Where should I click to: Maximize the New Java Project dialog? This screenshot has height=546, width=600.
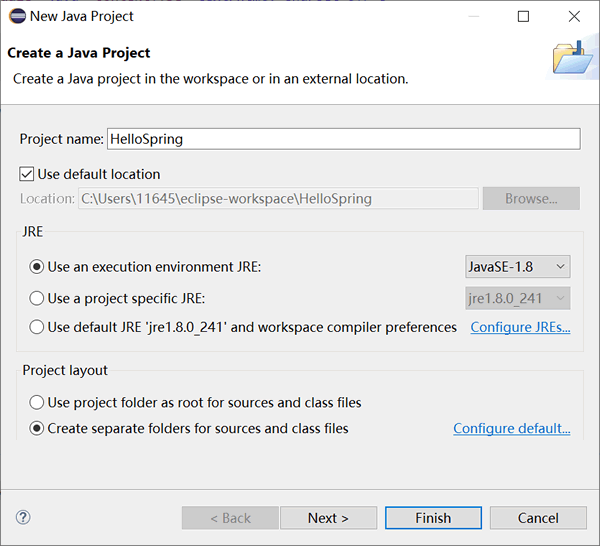pyautogui.click(x=523, y=16)
